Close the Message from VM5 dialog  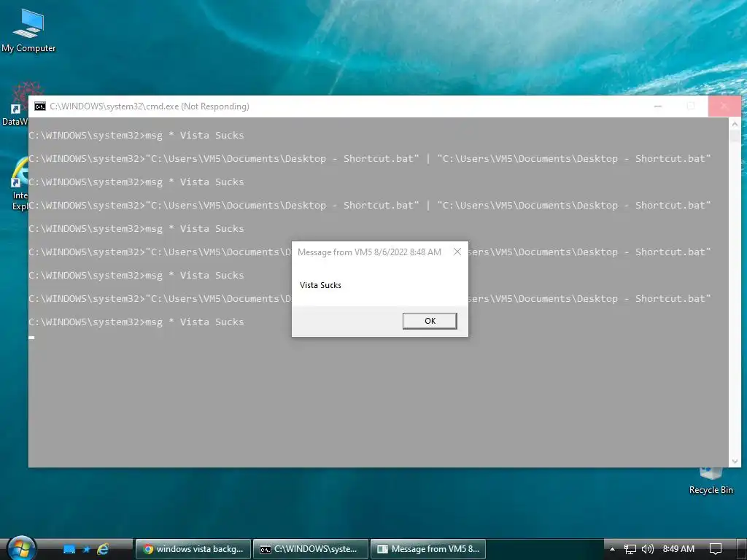pos(457,252)
